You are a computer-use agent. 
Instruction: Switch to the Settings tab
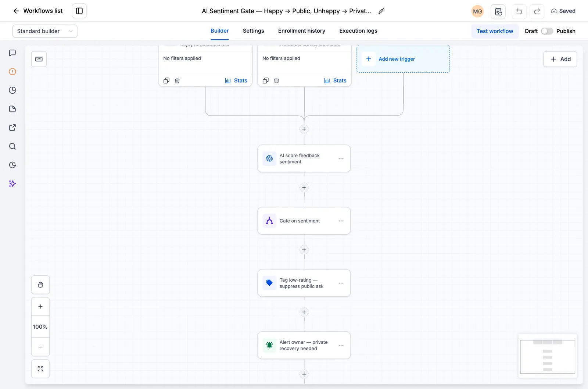tap(253, 31)
